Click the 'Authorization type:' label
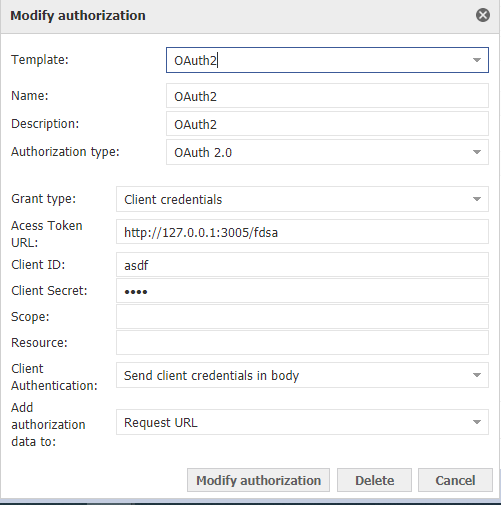The image size is (501, 505). [65, 152]
